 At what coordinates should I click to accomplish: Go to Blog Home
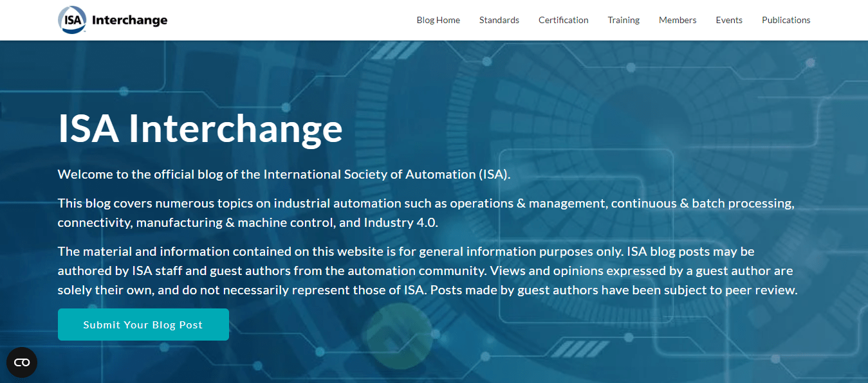438,20
